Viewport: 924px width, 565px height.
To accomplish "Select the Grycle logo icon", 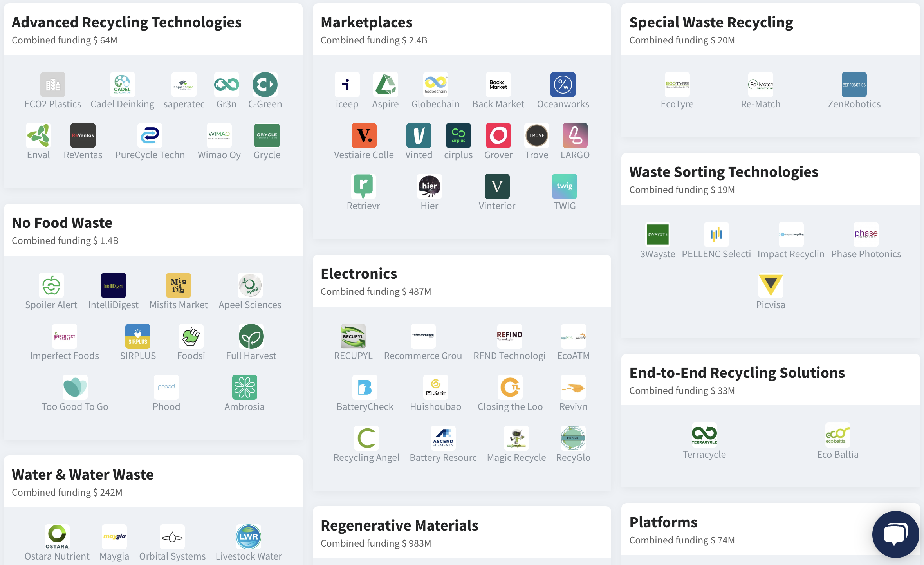I will [x=267, y=135].
